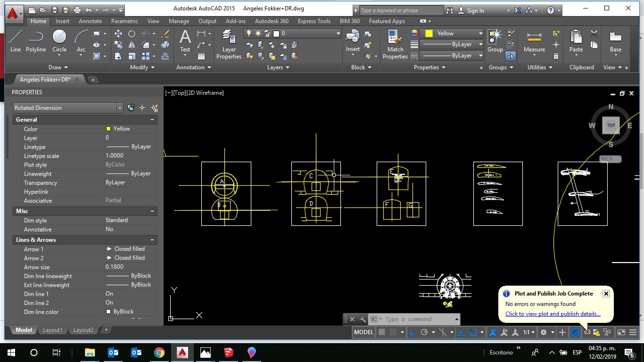Select the Arc tool

[81, 41]
